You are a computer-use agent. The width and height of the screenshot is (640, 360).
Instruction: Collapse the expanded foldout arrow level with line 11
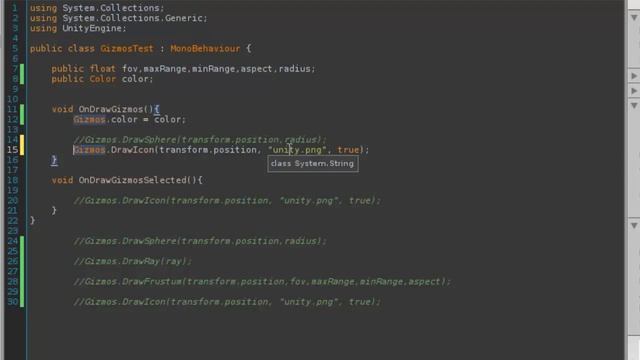(x=634, y=105)
